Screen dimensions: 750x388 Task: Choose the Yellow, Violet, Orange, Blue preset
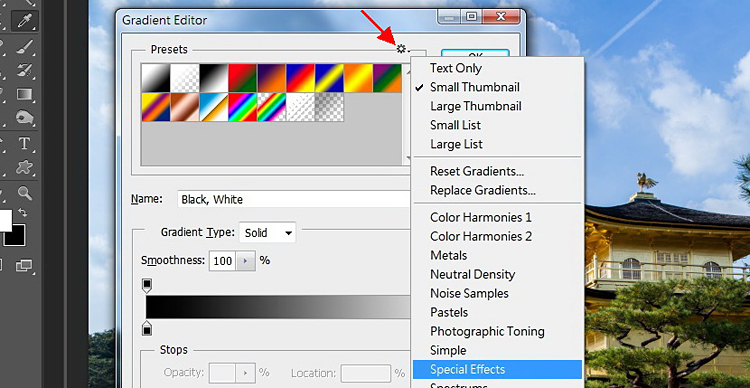(x=156, y=107)
